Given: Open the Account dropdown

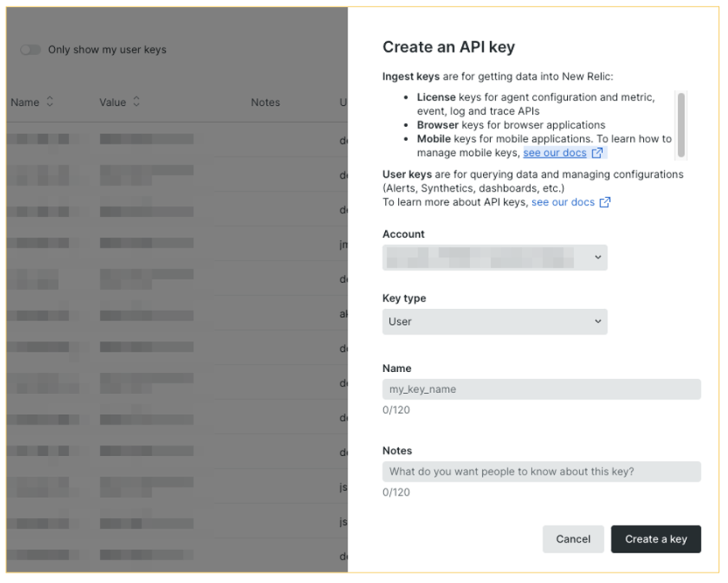Looking at the screenshot, I should tap(494, 257).
